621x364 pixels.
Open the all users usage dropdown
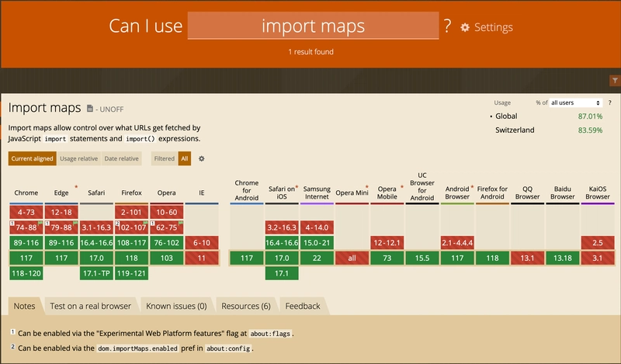click(x=575, y=102)
